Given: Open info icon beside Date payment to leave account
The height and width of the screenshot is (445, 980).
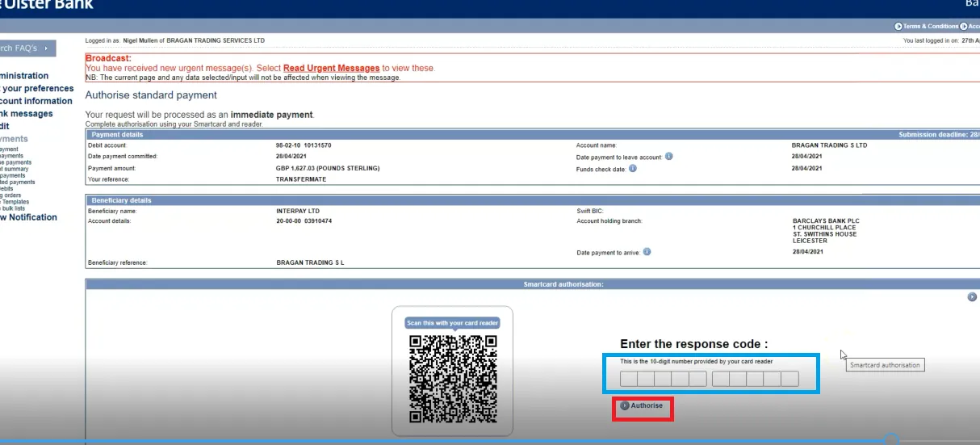Looking at the screenshot, I should tap(669, 157).
